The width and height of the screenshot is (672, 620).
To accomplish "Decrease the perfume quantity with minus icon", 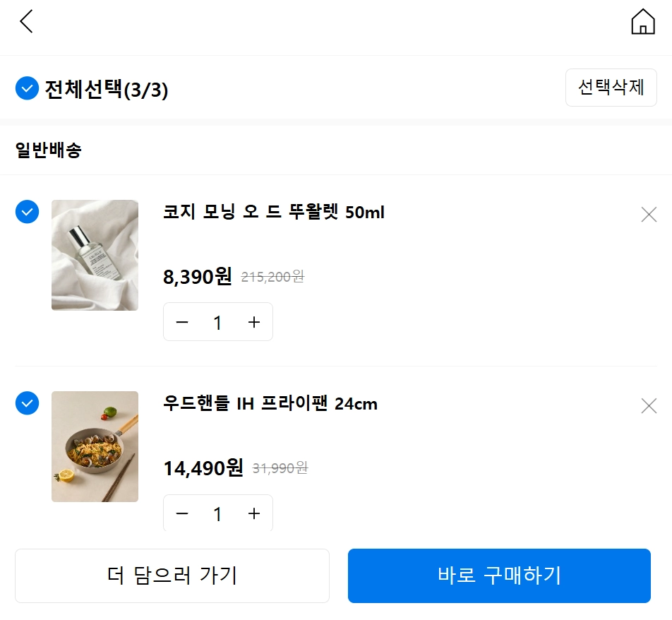I will pyautogui.click(x=182, y=323).
